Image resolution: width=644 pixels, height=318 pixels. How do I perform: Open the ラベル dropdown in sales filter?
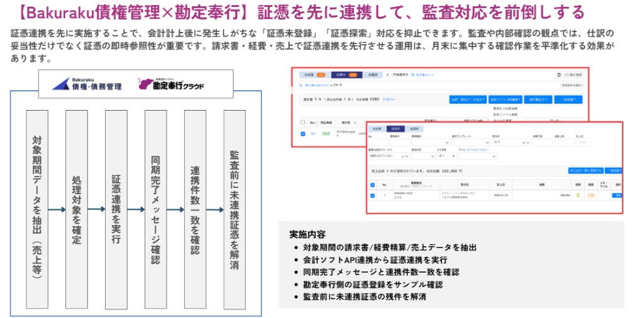[x=477, y=156]
